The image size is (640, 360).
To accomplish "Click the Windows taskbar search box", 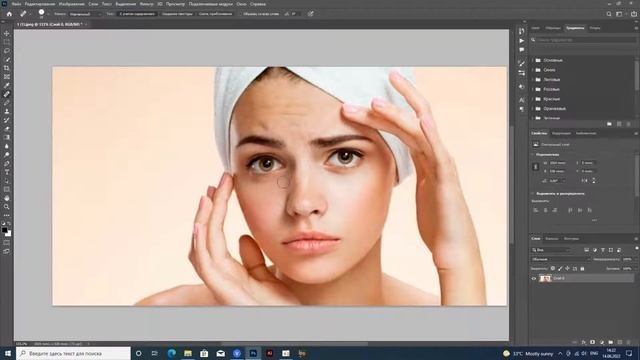I will (73, 353).
